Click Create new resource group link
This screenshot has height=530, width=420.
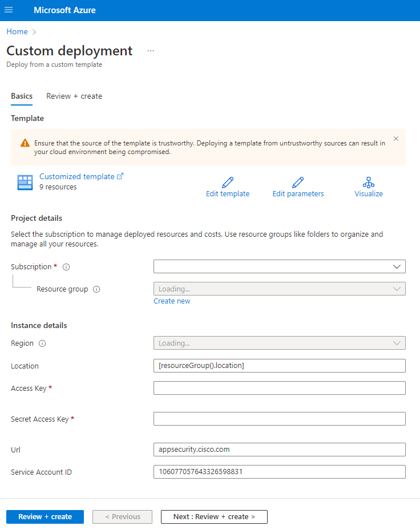click(172, 301)
